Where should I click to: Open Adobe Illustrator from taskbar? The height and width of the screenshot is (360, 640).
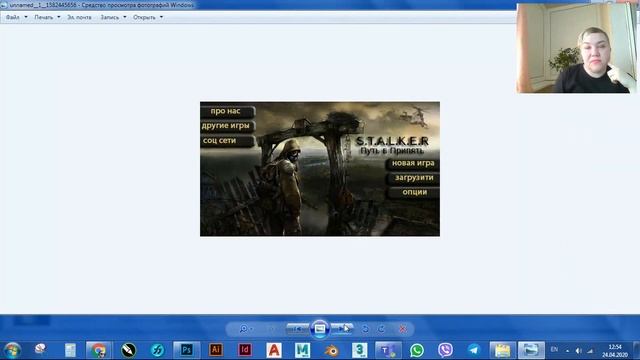pos(216,350)
